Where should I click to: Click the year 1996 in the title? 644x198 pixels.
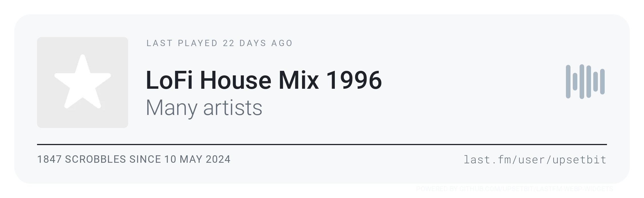[x=354, y=80]
